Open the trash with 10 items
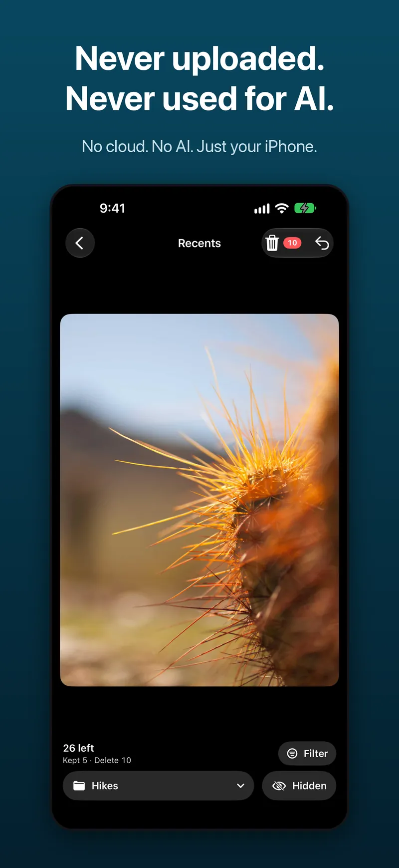 pos(272,243)
